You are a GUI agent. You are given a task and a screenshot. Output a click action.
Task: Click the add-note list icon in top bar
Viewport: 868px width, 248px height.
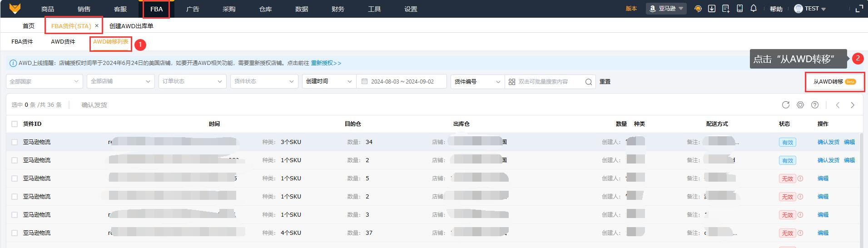click(x=726, y=9)
